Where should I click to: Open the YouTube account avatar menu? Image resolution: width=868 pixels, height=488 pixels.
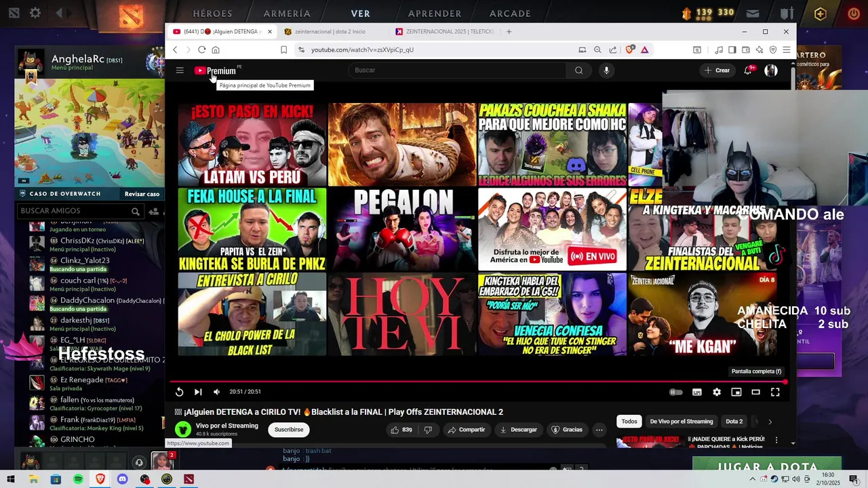click(771, 70)
